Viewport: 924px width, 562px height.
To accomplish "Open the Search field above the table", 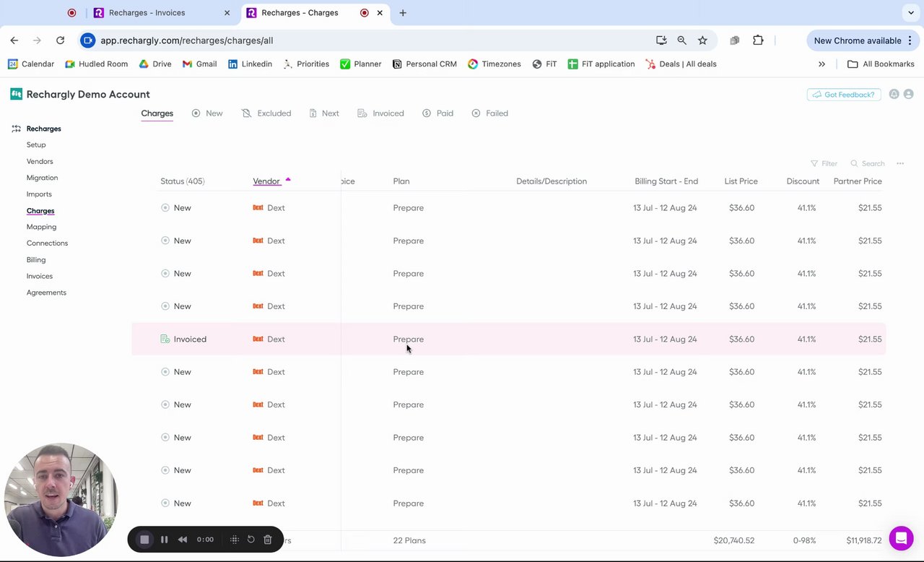I will pos(868,163).
